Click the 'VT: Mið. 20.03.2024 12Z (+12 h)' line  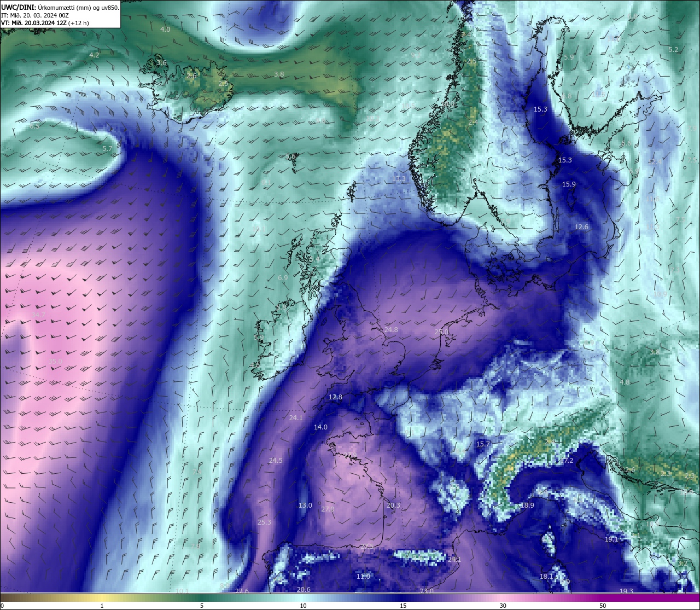point(45,23)
